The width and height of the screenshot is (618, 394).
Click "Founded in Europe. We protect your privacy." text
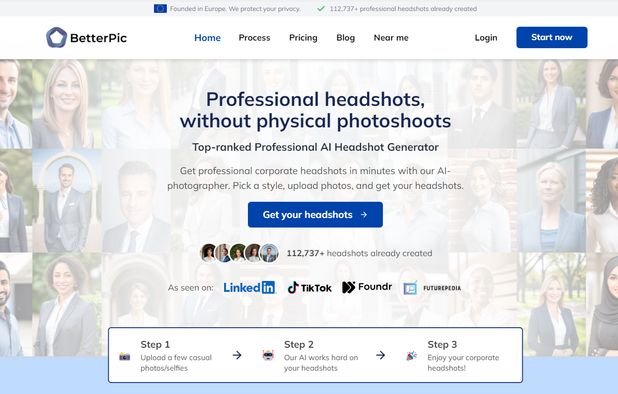coord(235,9)
